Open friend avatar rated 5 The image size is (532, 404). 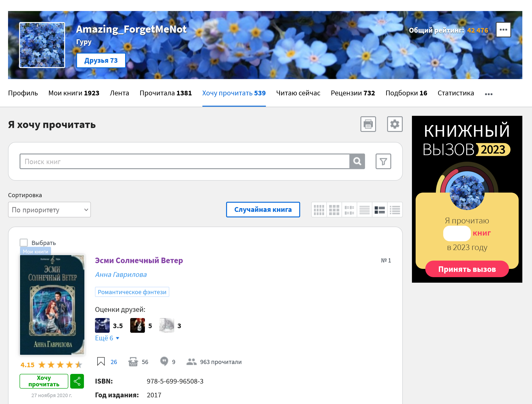click(137, 325)
